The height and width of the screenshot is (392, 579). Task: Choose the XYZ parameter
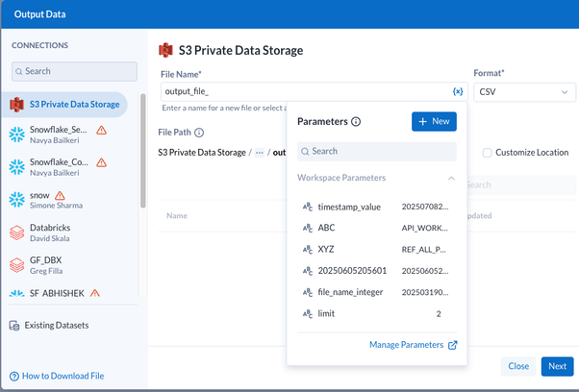click(x=377, y=250)
